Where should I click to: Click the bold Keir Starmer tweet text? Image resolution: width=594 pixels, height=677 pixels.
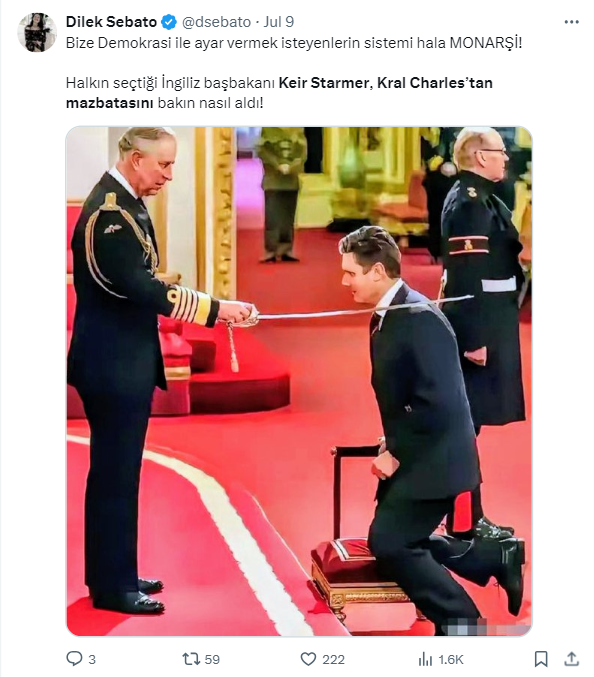[325, 82]
